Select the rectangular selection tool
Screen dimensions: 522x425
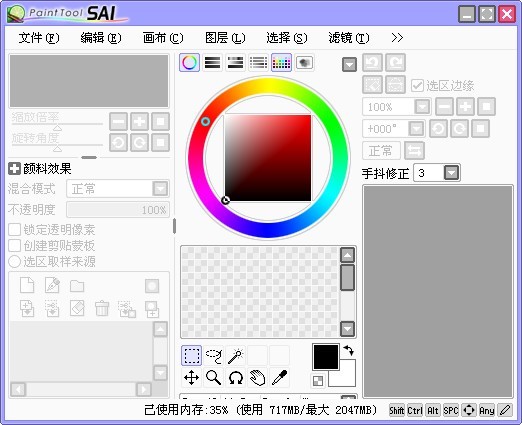click(x=192, y=355)
